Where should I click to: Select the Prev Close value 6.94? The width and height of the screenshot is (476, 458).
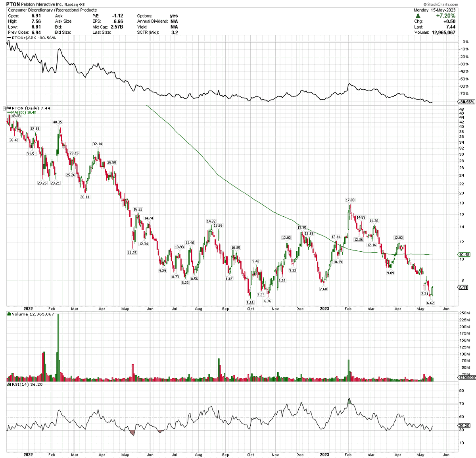36,33
